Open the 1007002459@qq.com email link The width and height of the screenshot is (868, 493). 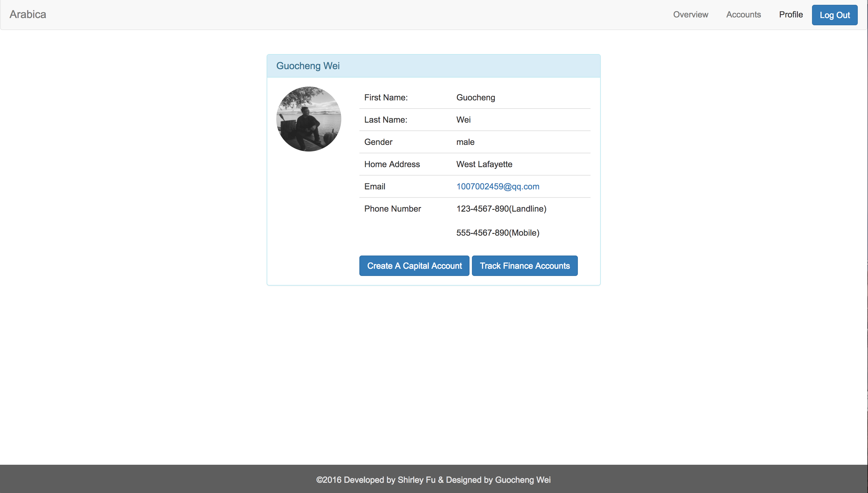(498, 186)
